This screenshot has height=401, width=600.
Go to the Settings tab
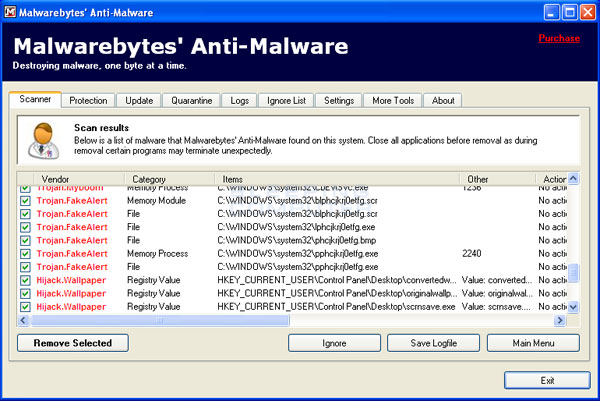(339, 101)
